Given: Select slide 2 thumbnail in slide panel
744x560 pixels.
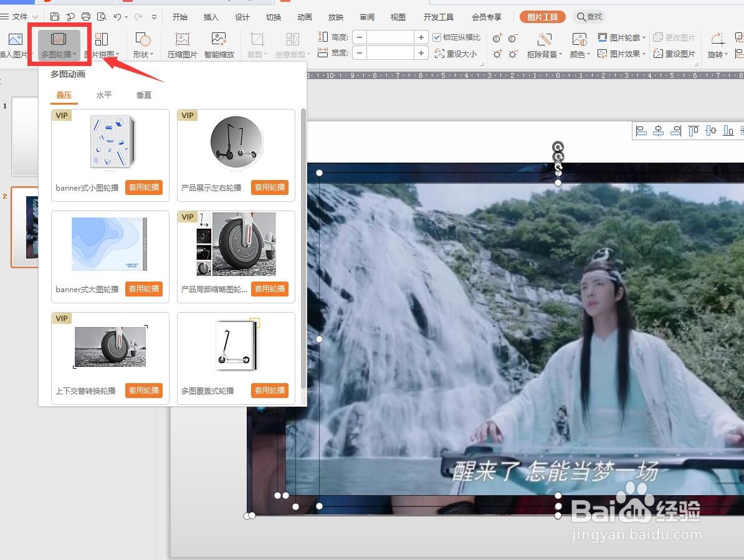Looking at the screenshot, I should pos(25,227).
